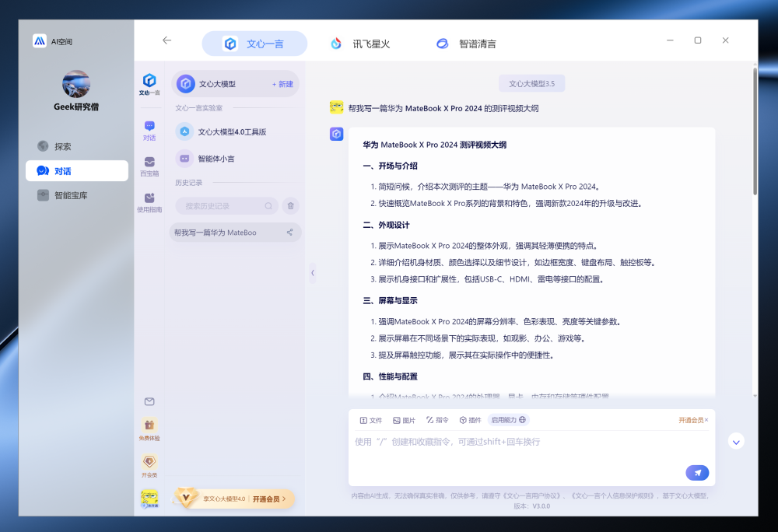Click the chat area vertical scrollbar
This screenshot has width=778, height=532.
755,131
